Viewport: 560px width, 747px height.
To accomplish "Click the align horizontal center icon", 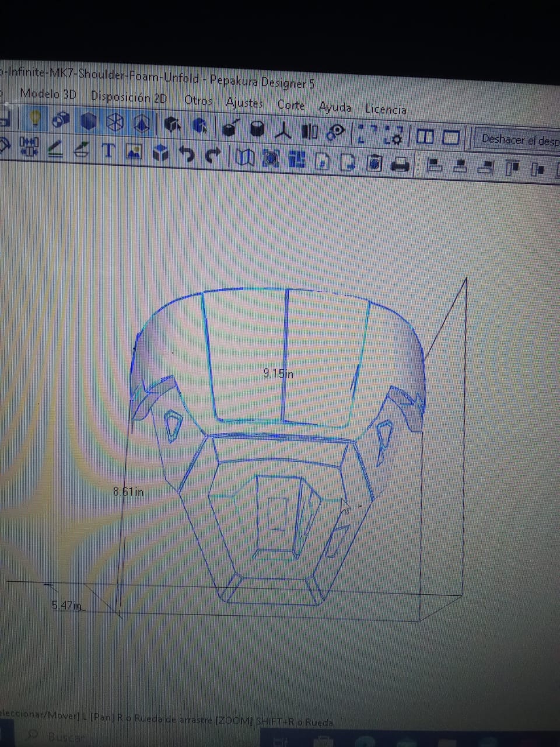I will pos(461,166).
